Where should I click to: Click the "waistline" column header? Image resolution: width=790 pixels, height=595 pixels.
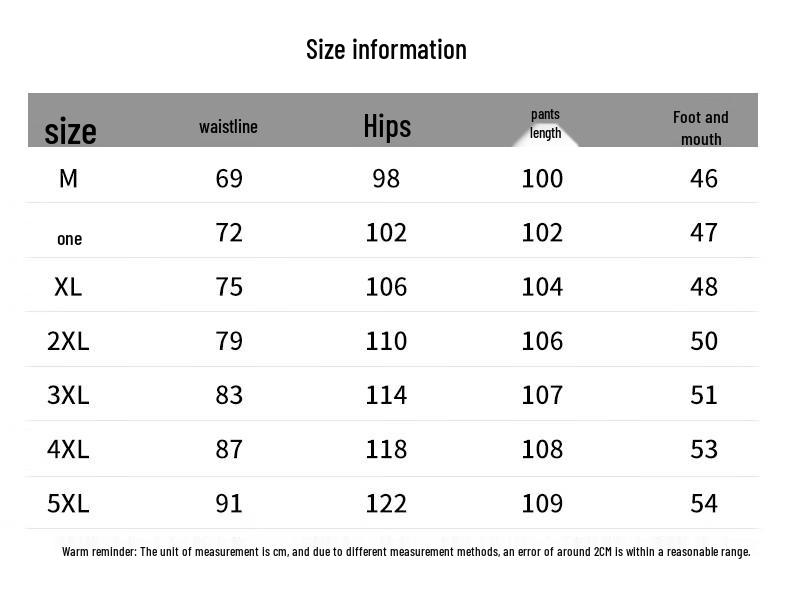point(228,126)
